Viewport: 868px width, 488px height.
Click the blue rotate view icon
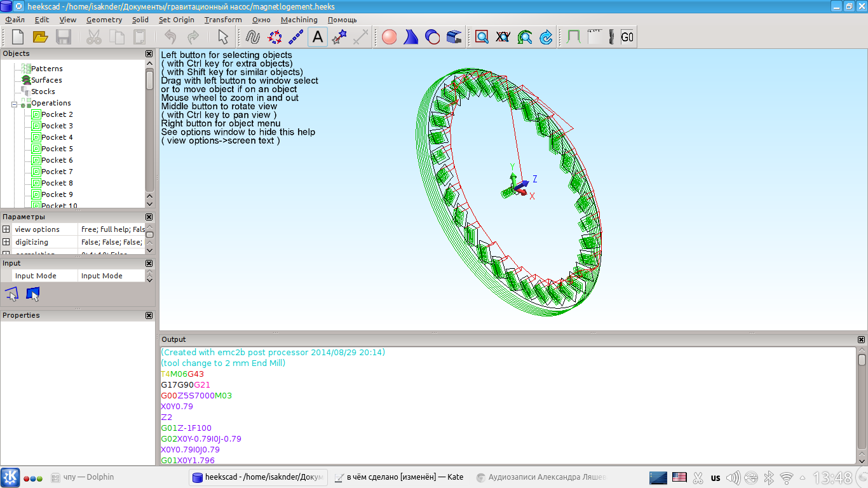click(546, 37)
